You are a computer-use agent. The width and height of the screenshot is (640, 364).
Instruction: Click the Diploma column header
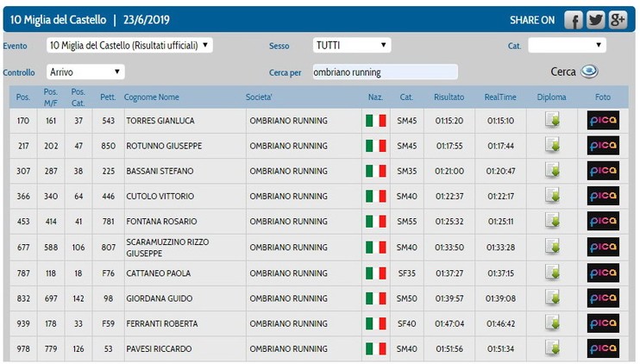551,97
